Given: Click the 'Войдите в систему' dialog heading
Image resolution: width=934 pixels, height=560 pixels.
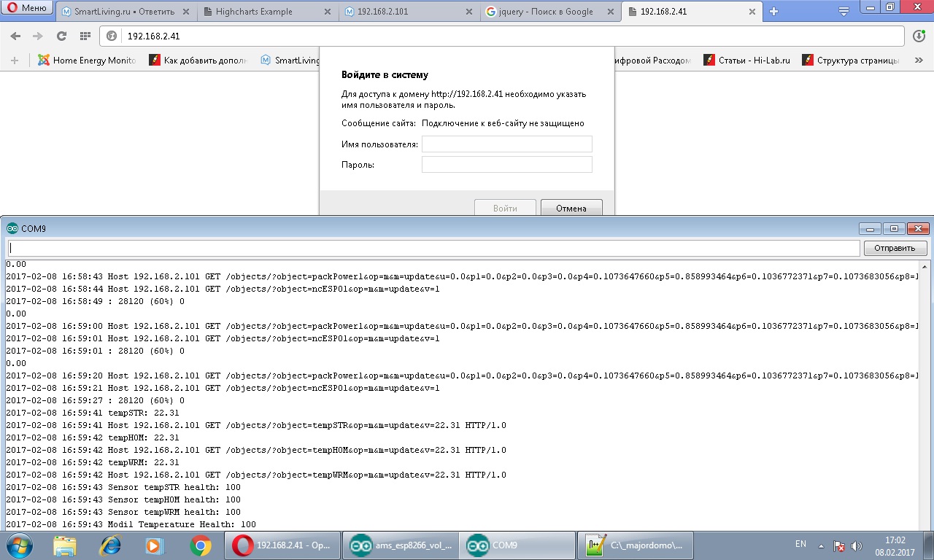Looking at the screenshot, I should [385, 75].
